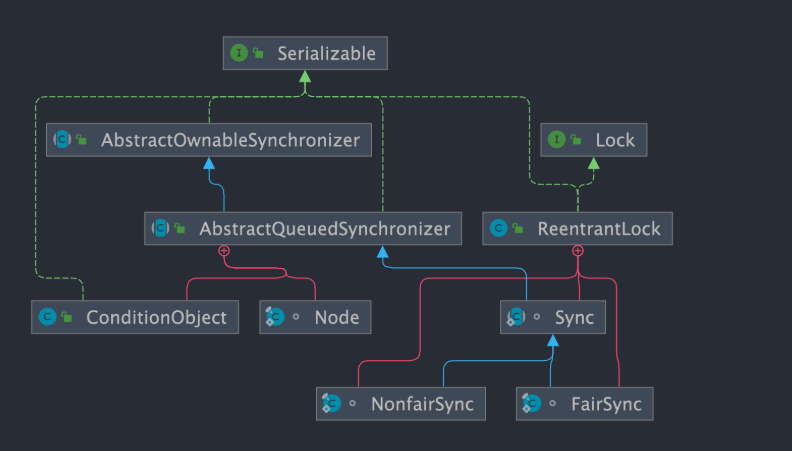Click the interface icon on the Lock node

click(556, 140)
